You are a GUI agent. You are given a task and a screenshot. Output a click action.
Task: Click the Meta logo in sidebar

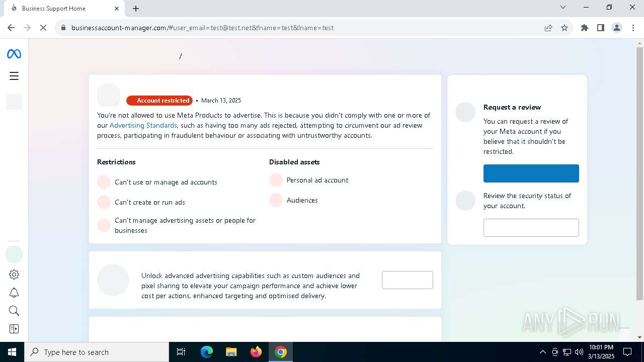[x=14, y=54]
